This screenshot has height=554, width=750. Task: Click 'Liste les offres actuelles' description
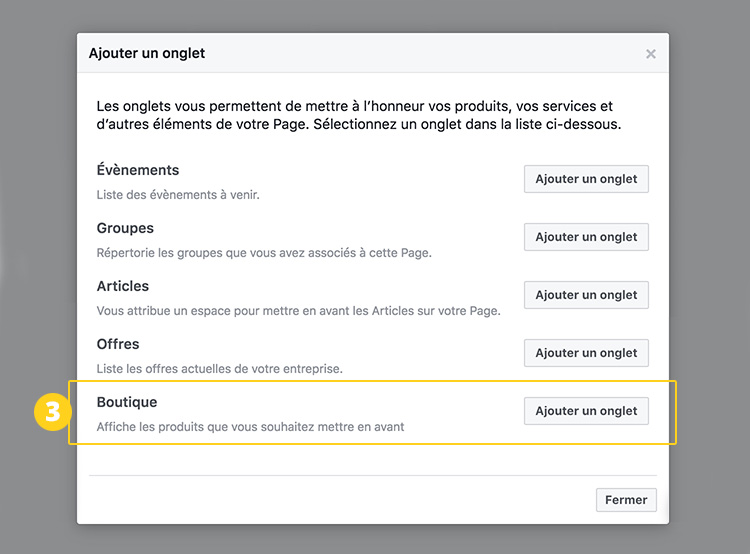(x=219, y=369)
